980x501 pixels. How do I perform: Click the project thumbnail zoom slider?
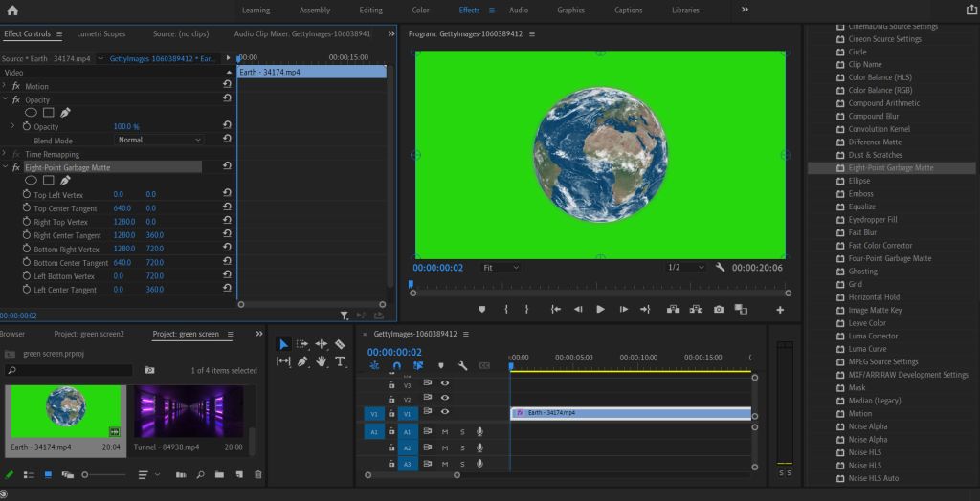point(86,474)
